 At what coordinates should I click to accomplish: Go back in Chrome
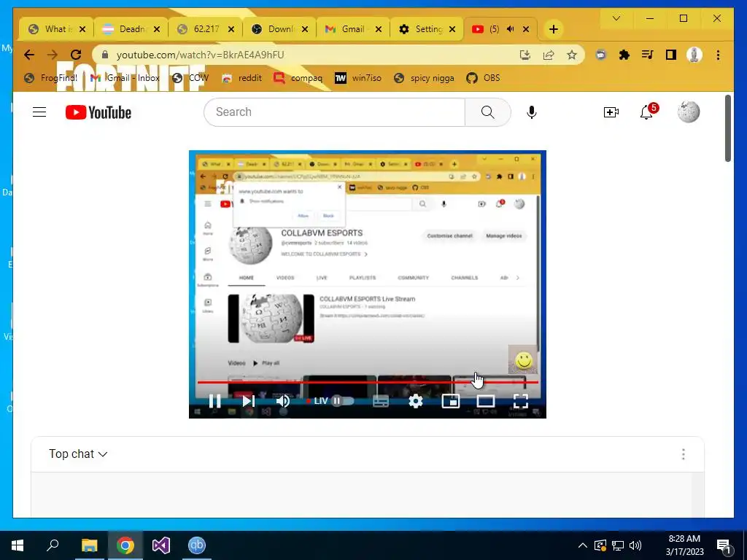coord(29,55)
